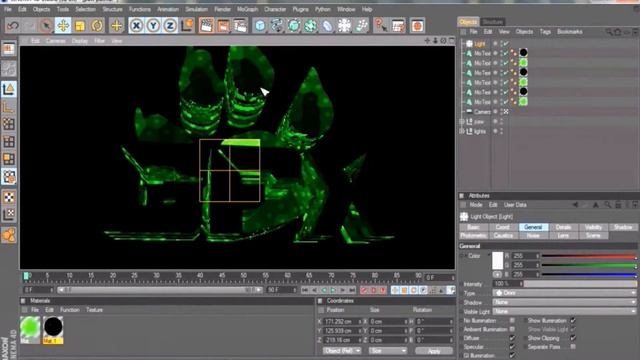Click black material tag on first MoText

coord(523,53)
